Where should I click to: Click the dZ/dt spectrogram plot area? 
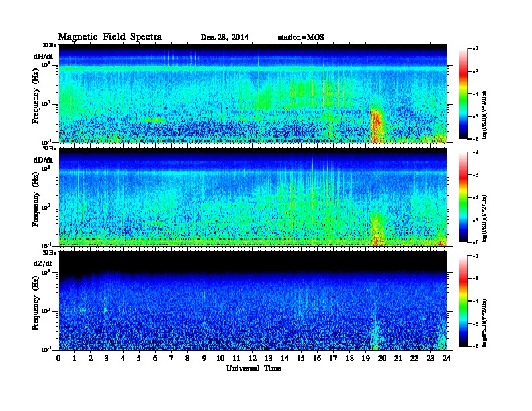point(253,301)
